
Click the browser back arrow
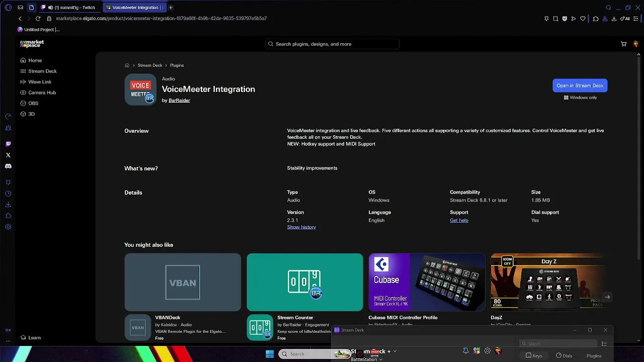20,19
